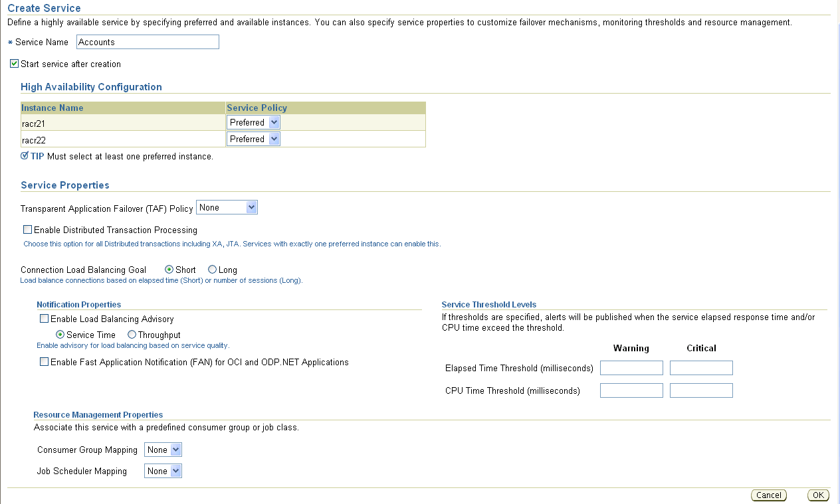840x504 pixels.
Task: Click the Elapsed Time Warning threshold field
Action: 631,367
